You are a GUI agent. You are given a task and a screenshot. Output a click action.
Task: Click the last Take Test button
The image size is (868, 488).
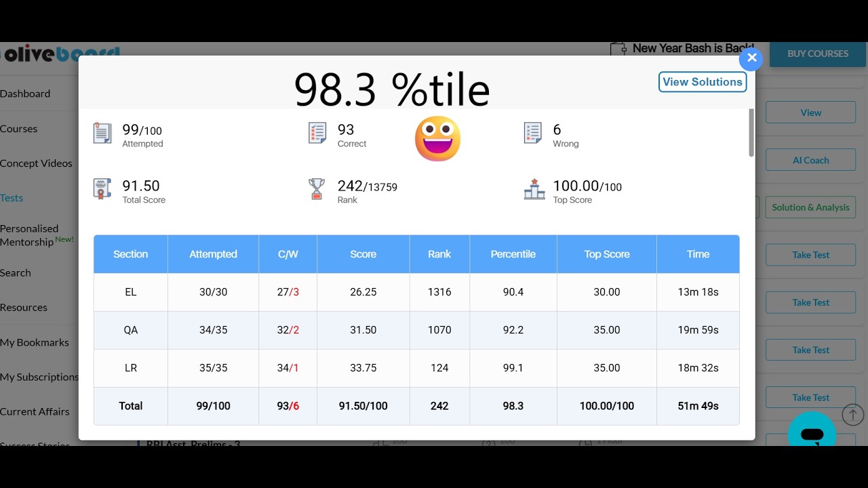click(x=810, y=397)
